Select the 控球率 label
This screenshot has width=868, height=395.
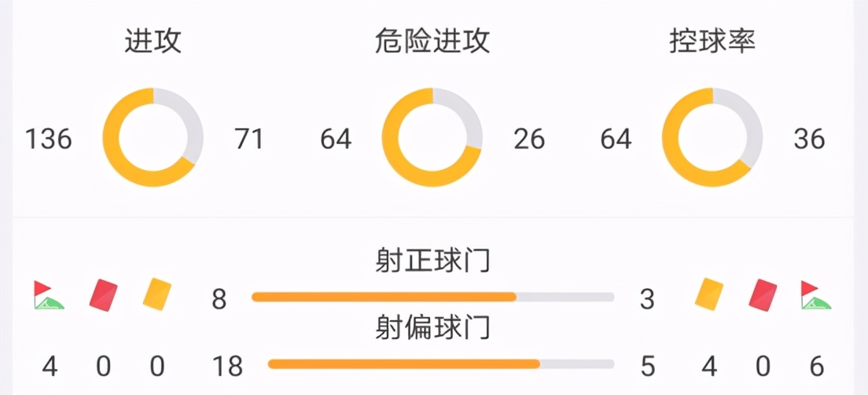712,41
